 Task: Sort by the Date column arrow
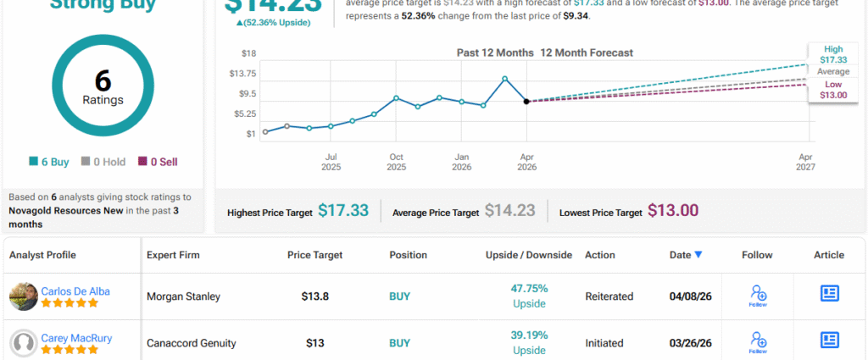(698, 255)
